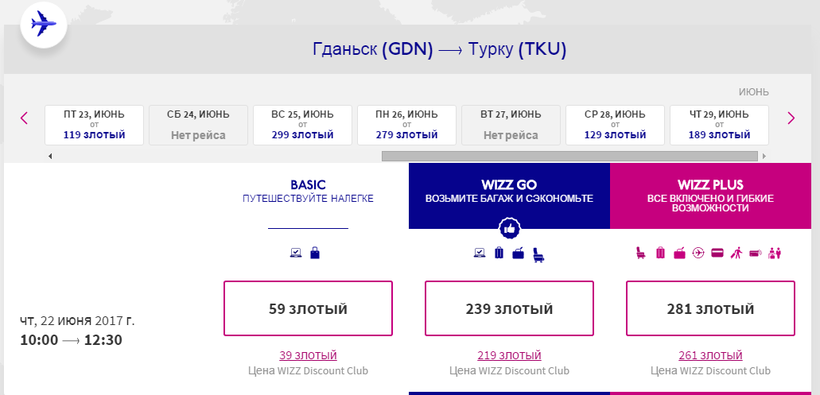Image resolution: width=820 pixels, height=395 pixels.
Task: Click the gray horizontal scrollbar thumb
Action: 570,156
